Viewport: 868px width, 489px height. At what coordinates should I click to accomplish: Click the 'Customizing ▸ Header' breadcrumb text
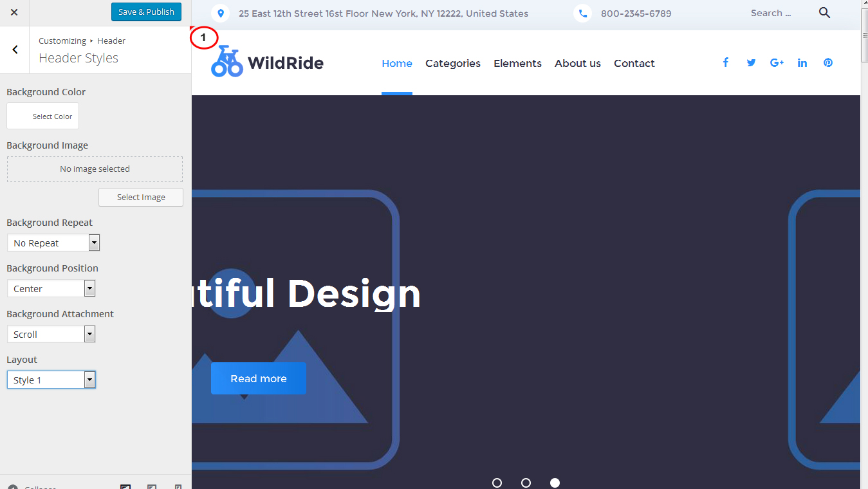pyautogui.click(x=82, y=41)
